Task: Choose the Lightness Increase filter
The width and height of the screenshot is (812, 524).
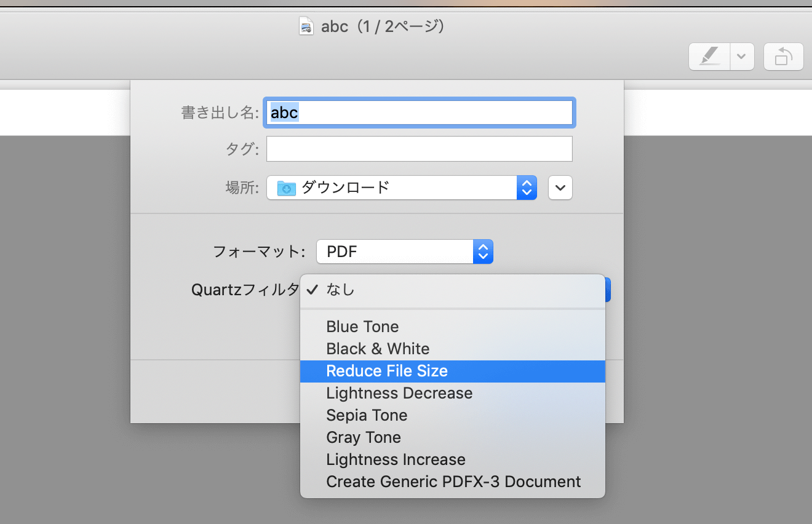Action: (453, 459)
